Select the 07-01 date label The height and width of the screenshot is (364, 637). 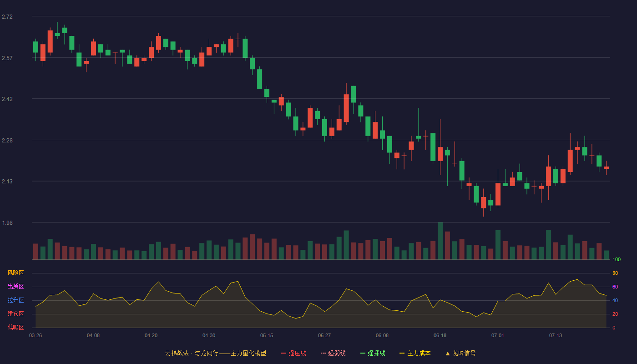tap(498, 335)
